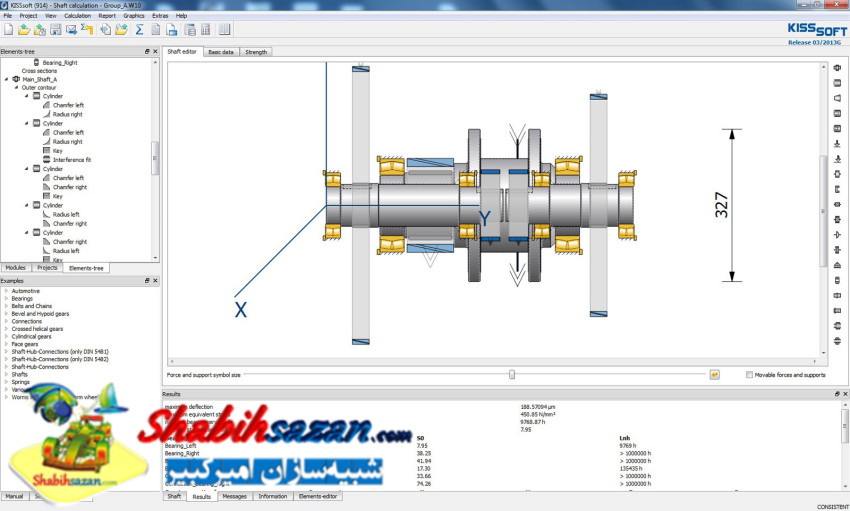The height and width of the screenshot is (511, 850).
Task: Click the Save diskette icon in toolbar
Action: (x=56, y=29)
